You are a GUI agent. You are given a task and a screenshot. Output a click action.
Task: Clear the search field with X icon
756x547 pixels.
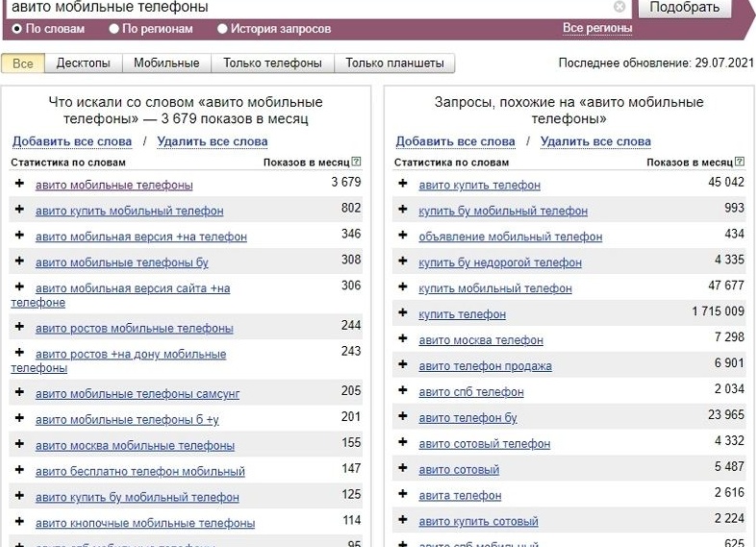(619, 7)
